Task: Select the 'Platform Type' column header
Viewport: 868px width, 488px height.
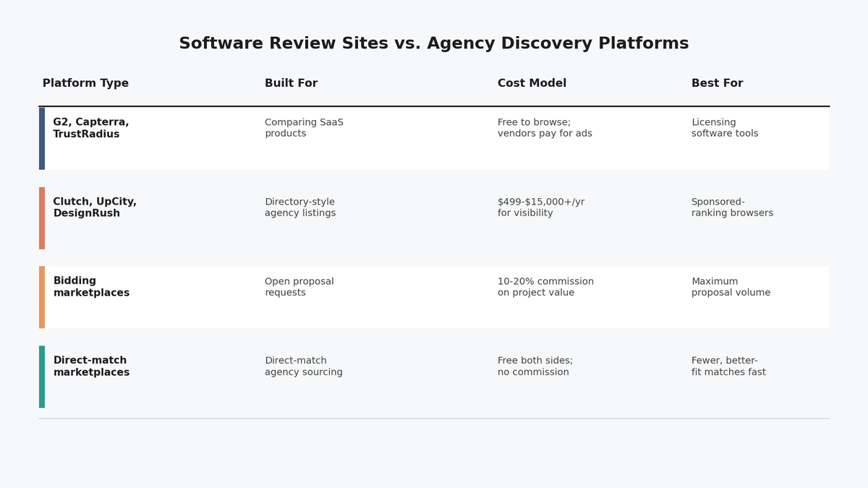Action: [85, 84]
